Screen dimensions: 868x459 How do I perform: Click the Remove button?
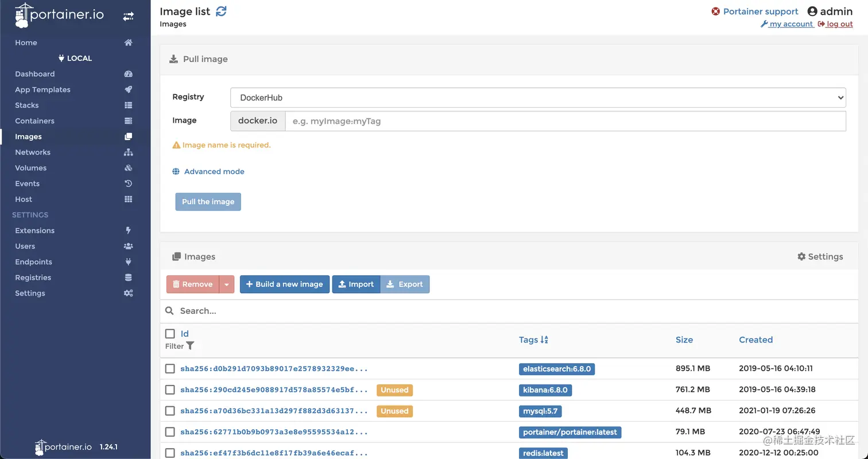[x=193, y=285]
